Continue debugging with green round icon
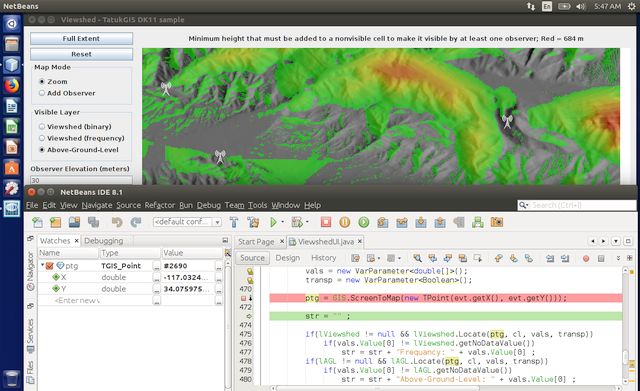 tap(364, 222)
